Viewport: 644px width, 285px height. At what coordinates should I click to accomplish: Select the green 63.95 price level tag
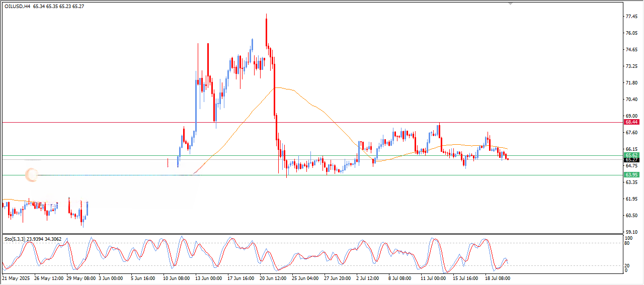coord(631,175)
